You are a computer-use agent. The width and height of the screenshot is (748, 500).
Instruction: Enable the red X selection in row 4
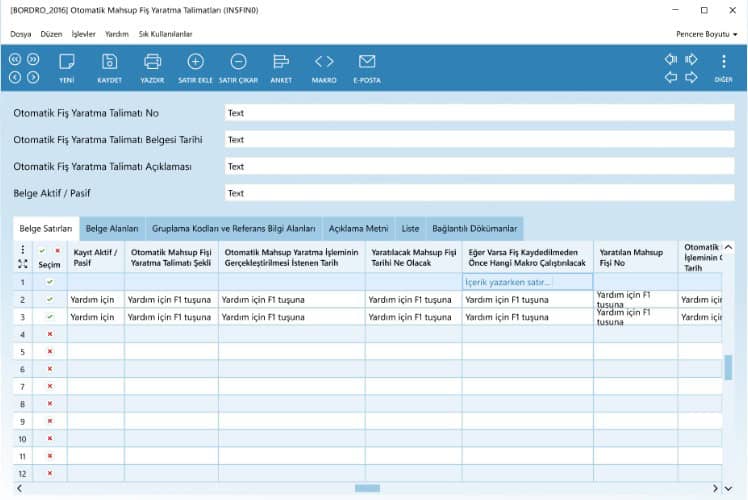pyautogui.click(x=49, y=334)
